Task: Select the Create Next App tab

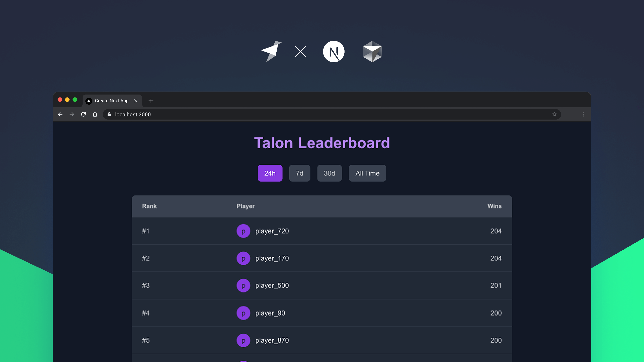Action: coord(111,101)
